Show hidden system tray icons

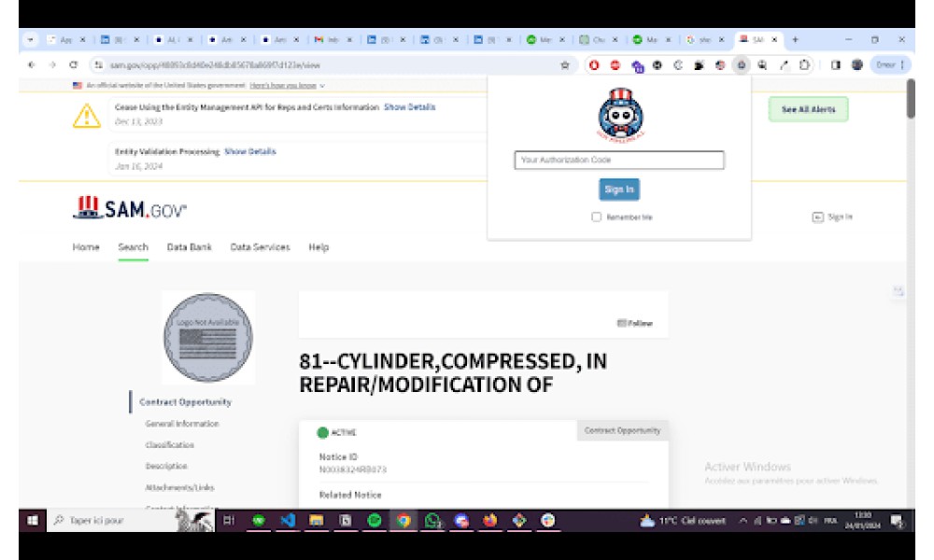(743, 521)
